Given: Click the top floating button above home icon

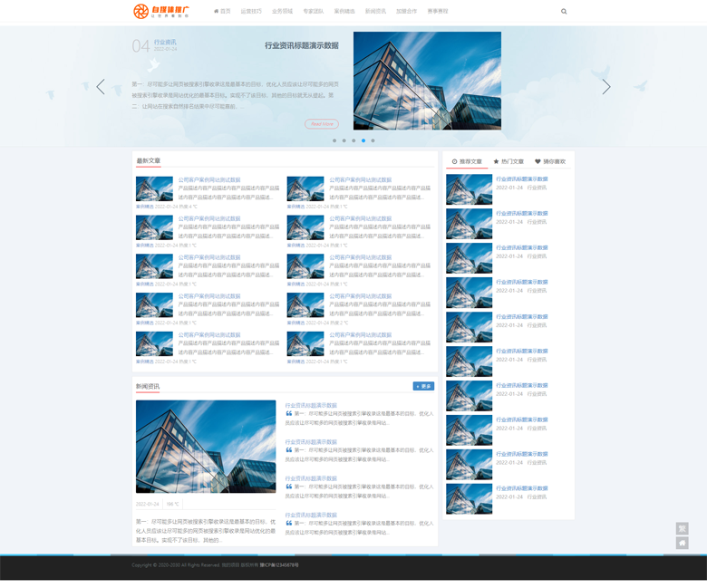Looking at the screenshot, I should pos(682,529).
